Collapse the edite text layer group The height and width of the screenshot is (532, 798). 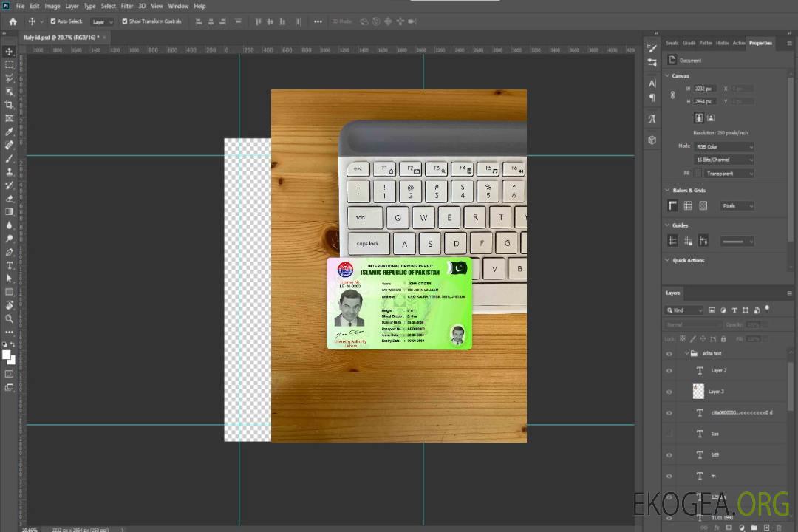click(x=686, y=354)
